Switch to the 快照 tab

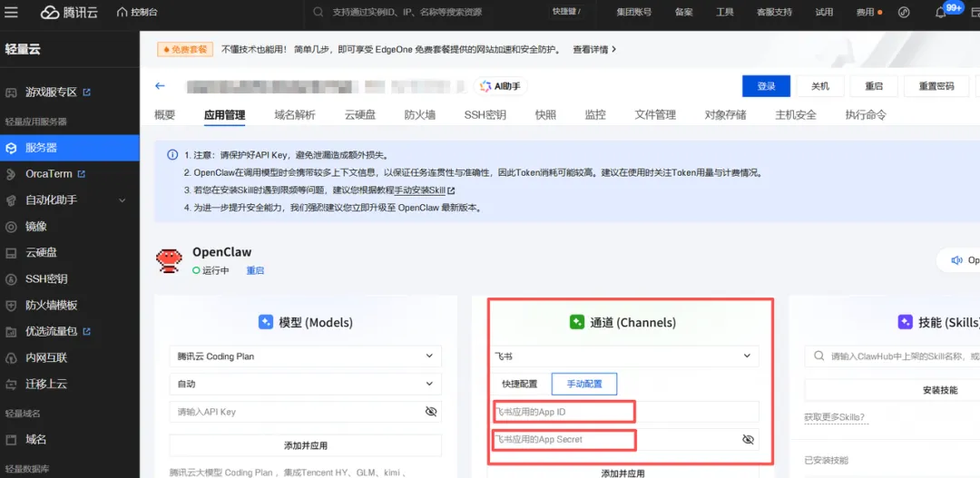pyautogui.click(x=545, y=115)
